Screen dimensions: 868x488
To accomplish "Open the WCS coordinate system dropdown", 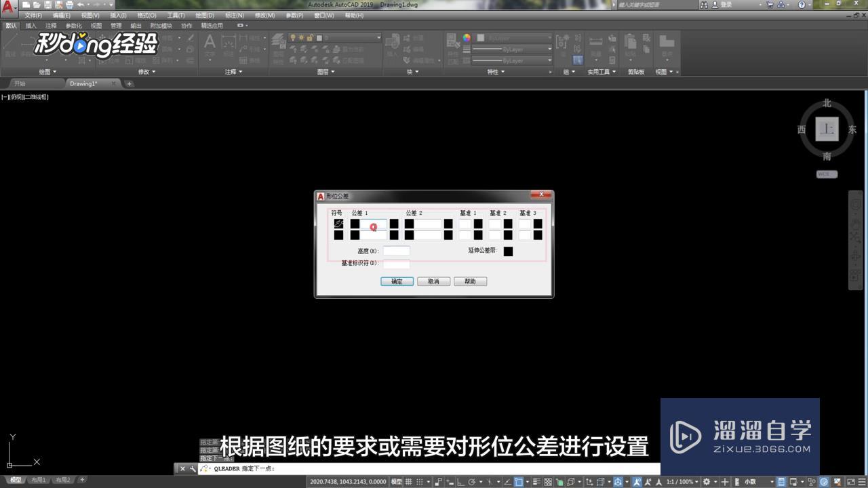I will 827,174.
